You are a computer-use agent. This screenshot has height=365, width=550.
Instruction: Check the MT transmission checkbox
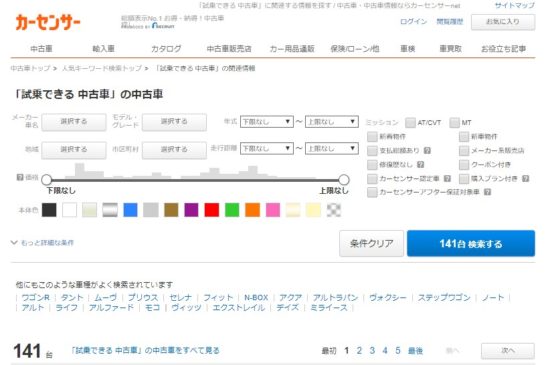454,123
